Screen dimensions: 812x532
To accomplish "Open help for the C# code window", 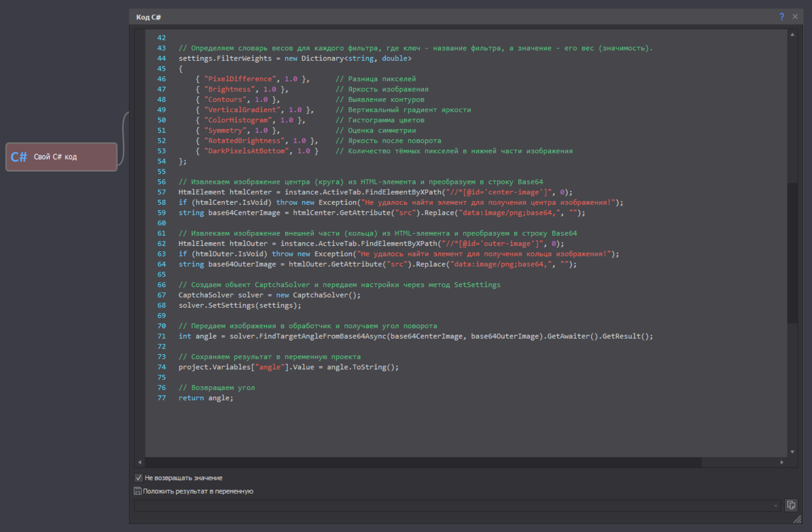I will (781, 16).
